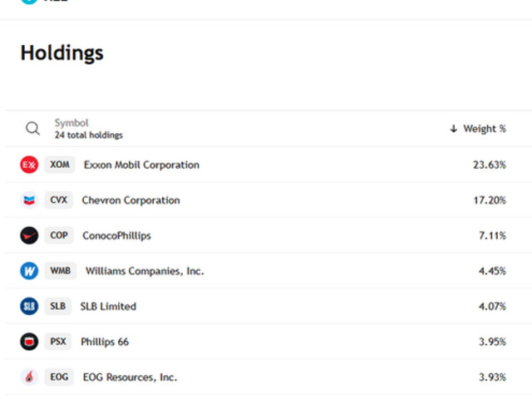Click the red Exxon Mobil logo
The width and height of the screenshot is (532, 399).
point(29,165)
